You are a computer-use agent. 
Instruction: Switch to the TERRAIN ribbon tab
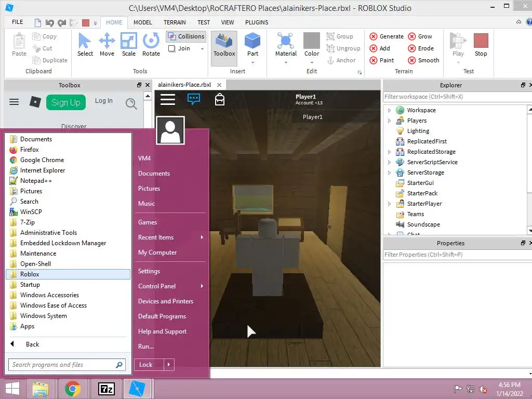[x=175, y=22]
